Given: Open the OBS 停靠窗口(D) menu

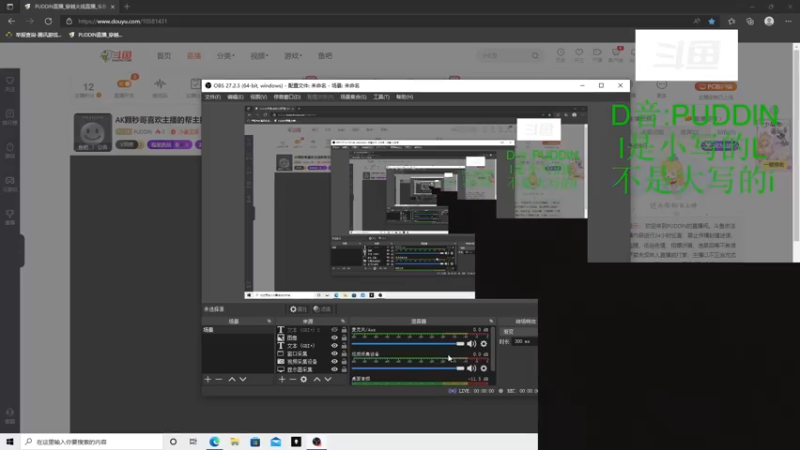Looking at the screenshot, I should (287, 97).
